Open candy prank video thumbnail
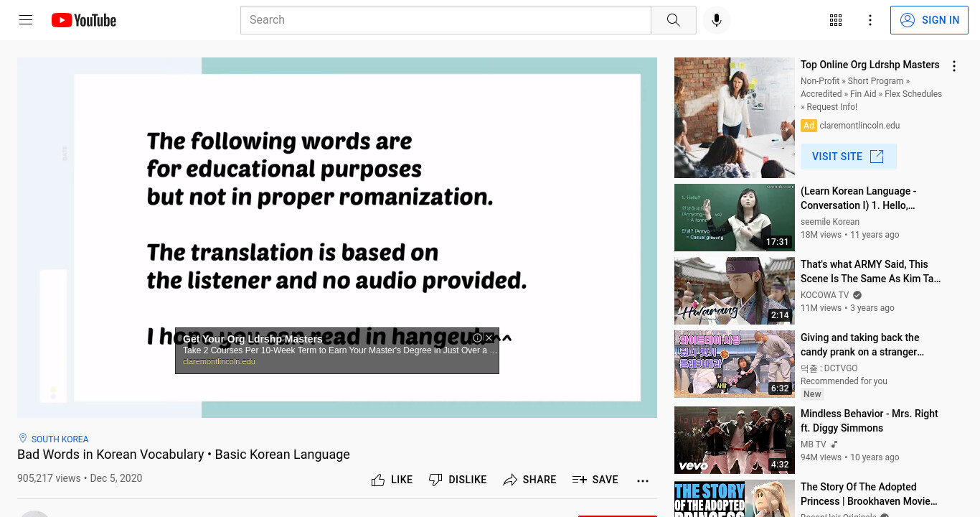This screenshot has height=517, width=980. point(735,364)
